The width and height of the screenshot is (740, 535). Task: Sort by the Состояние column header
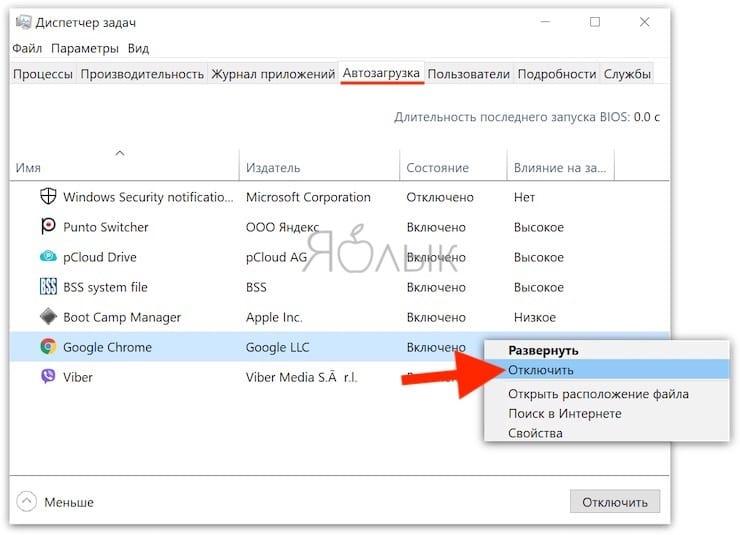pyautogui.click(x=453, y=164)
